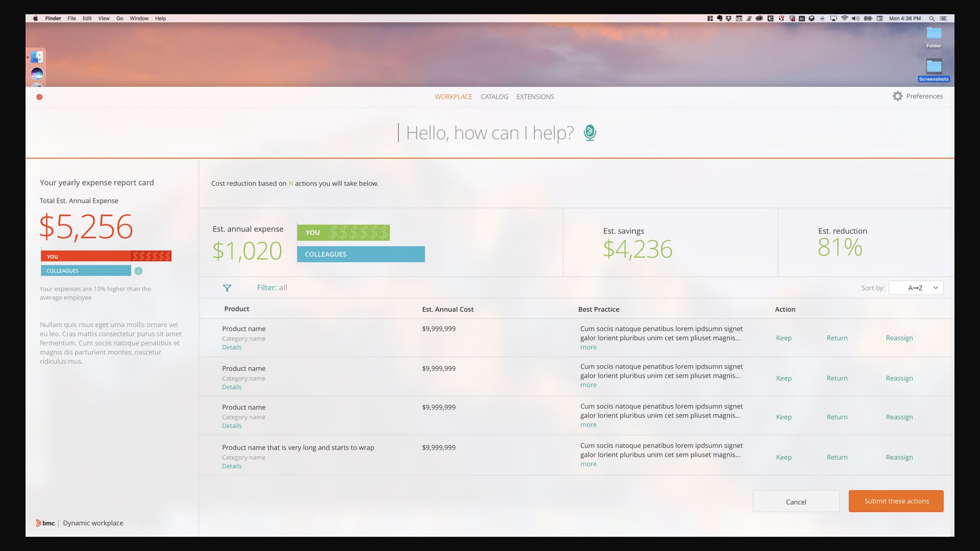This screenshot has height=551, width=980.
Task: Click Reassign for the third product row
Action: [899, 417]
